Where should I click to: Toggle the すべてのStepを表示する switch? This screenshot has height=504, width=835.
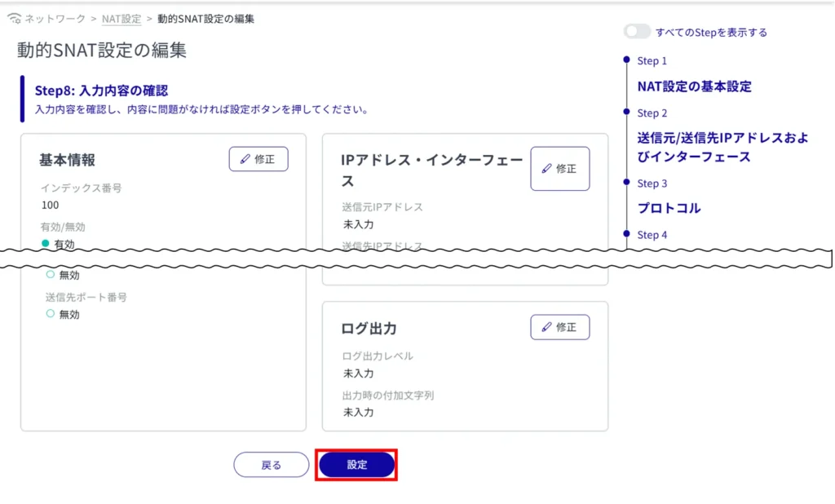coord(637,32)
